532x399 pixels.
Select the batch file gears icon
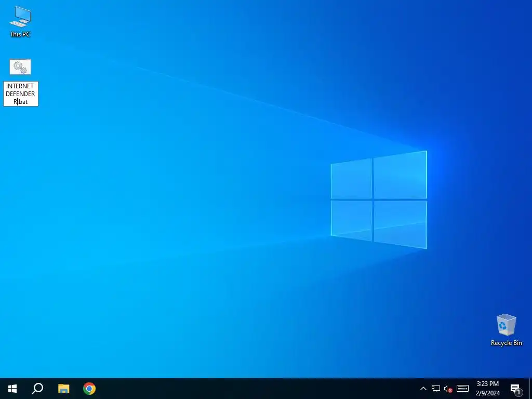(20, 67)
